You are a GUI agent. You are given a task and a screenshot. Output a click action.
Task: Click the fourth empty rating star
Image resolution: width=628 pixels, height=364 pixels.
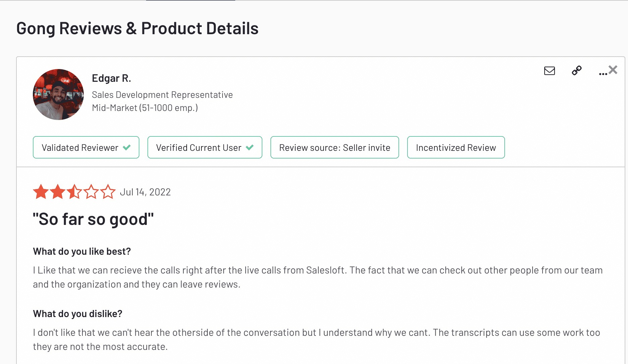click(91, 192)
